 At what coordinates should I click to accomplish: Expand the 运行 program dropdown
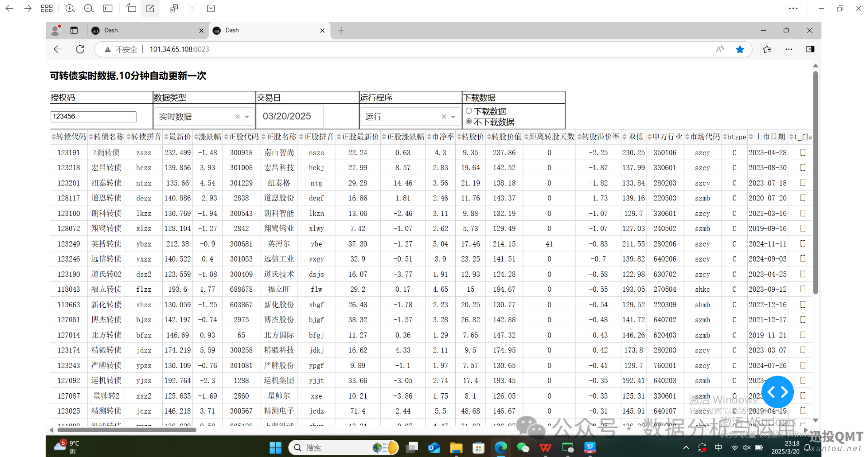(x=453, y=117)
